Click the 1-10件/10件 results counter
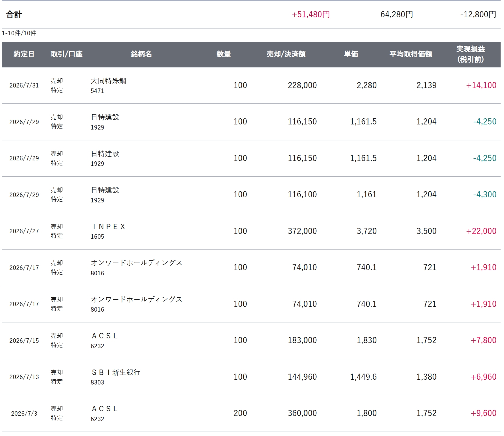 pos(19,33)
